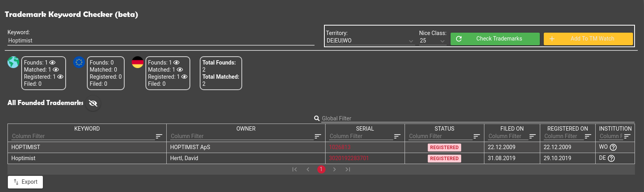Open Filed On column filter menu icon

click(x=532, y=136)
